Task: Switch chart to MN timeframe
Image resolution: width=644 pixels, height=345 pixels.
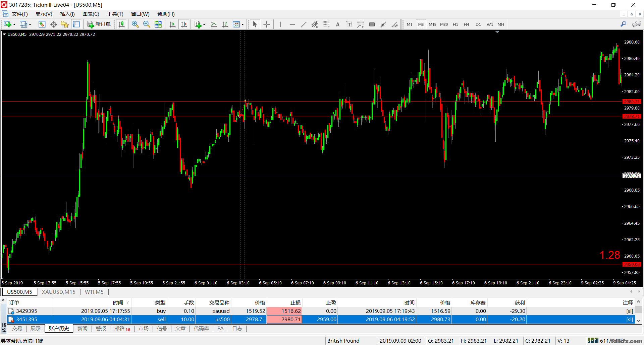Action: 501,24
